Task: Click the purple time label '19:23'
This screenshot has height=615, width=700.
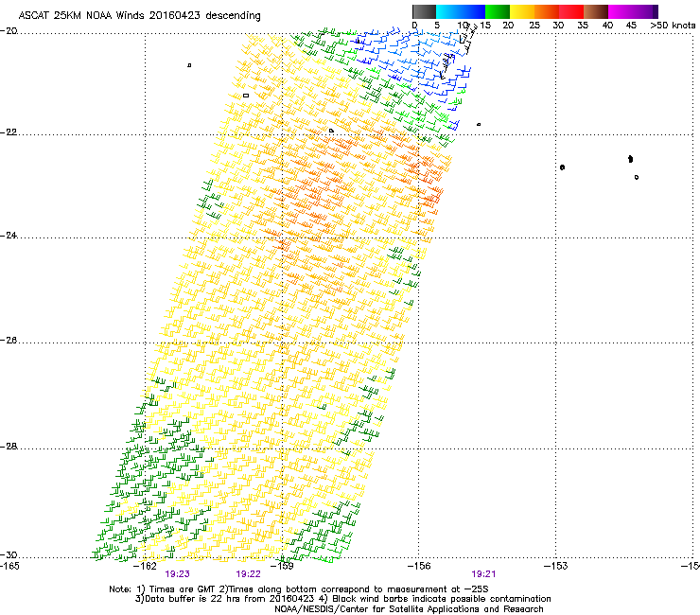Action: (x=177, y=574)
